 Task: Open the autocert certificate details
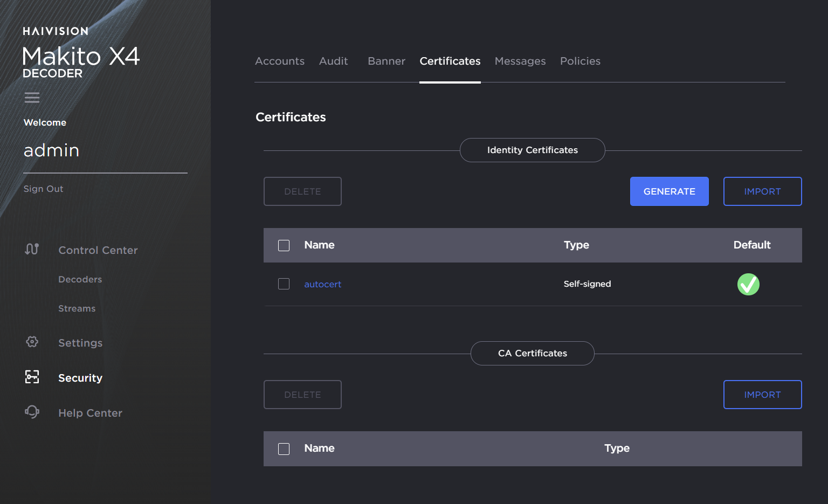click(x=322, y=284)
